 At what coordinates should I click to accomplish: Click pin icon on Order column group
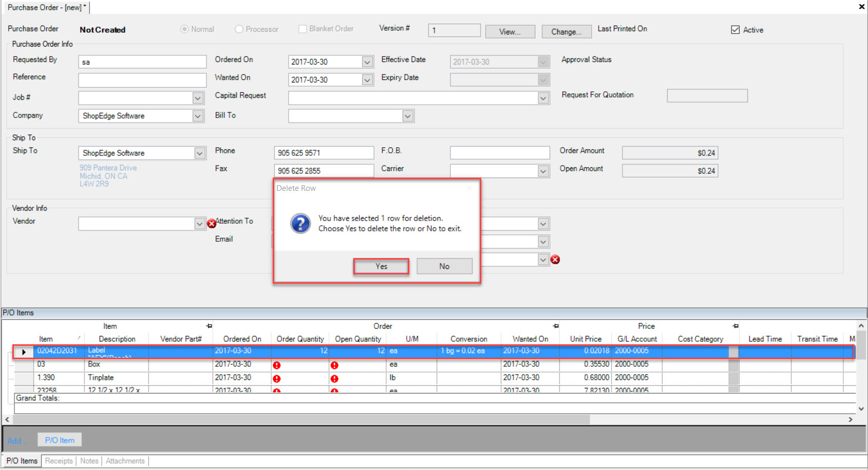pyautogui.click(x=556, y=326)
